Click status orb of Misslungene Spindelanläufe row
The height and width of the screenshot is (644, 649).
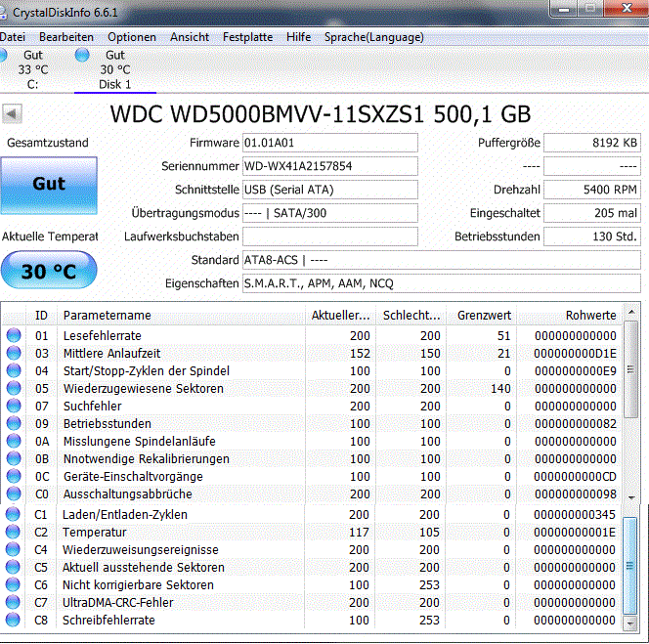point(14,441)
